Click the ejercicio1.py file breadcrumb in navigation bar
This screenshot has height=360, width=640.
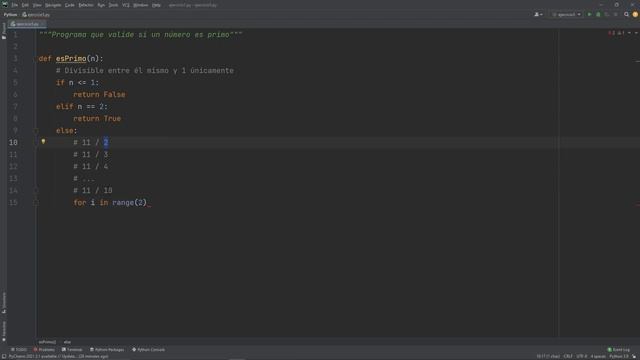[36, 15]
